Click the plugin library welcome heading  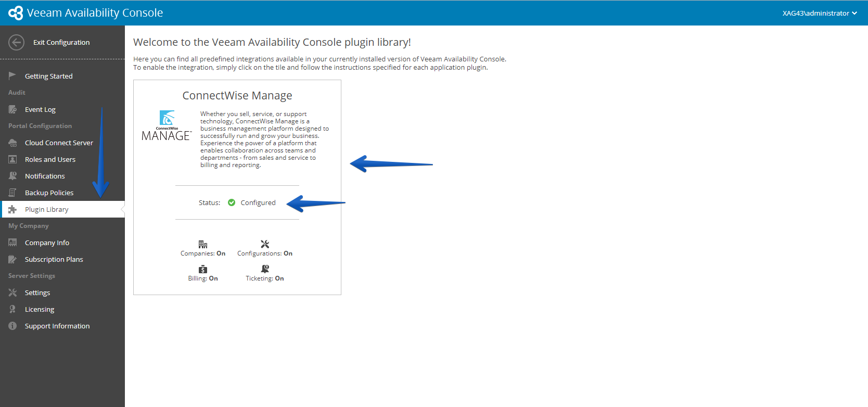pos(272,42)
